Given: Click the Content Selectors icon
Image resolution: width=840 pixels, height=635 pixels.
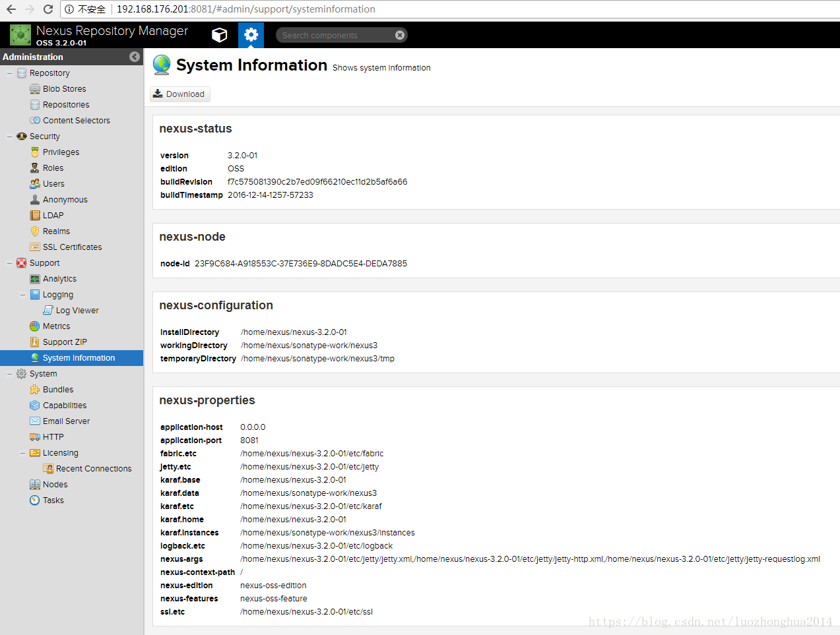Looking at the screenshot, I should (35, 121).
